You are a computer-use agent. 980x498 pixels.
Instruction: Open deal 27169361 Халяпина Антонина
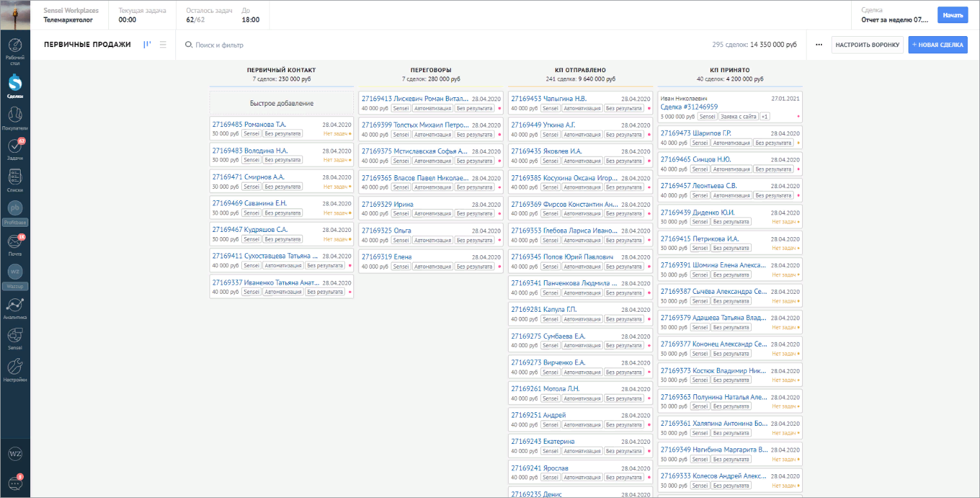[714, 423]
